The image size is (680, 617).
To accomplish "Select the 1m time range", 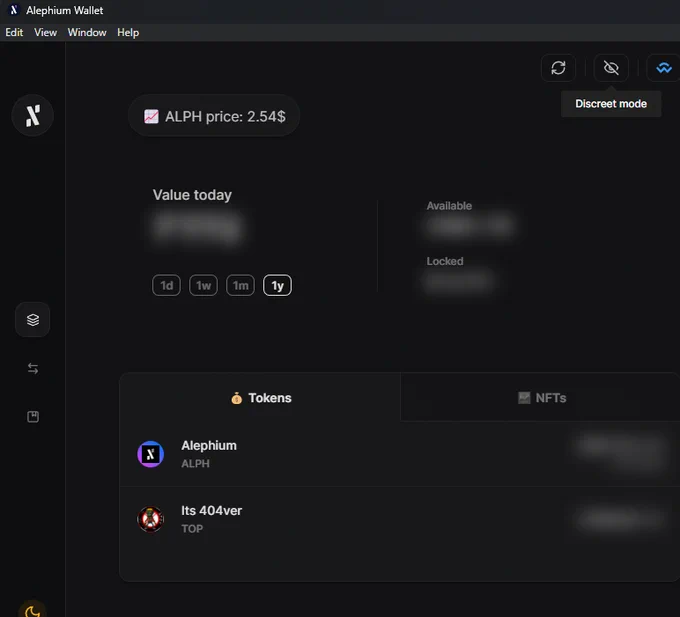I will [x=240, y=285].
